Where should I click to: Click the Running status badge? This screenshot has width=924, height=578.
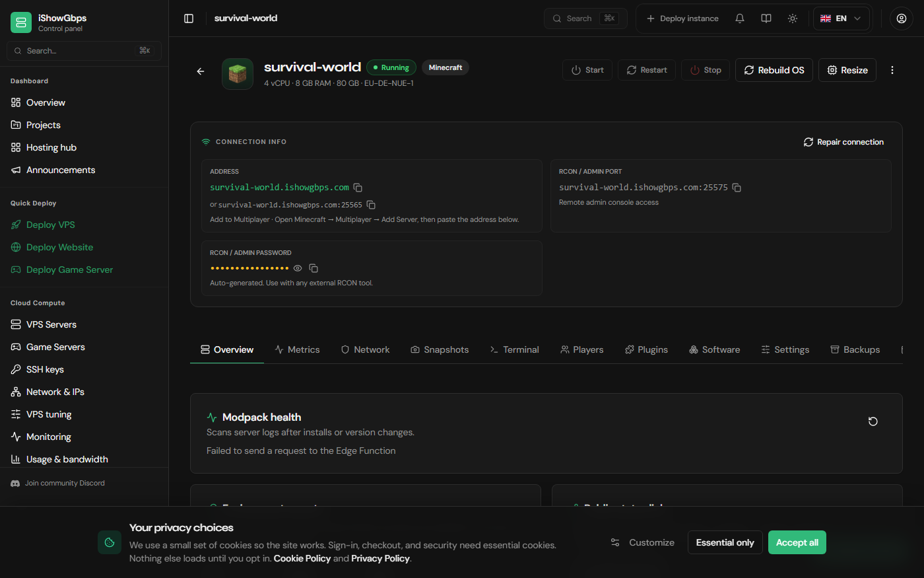click(391, 67)
